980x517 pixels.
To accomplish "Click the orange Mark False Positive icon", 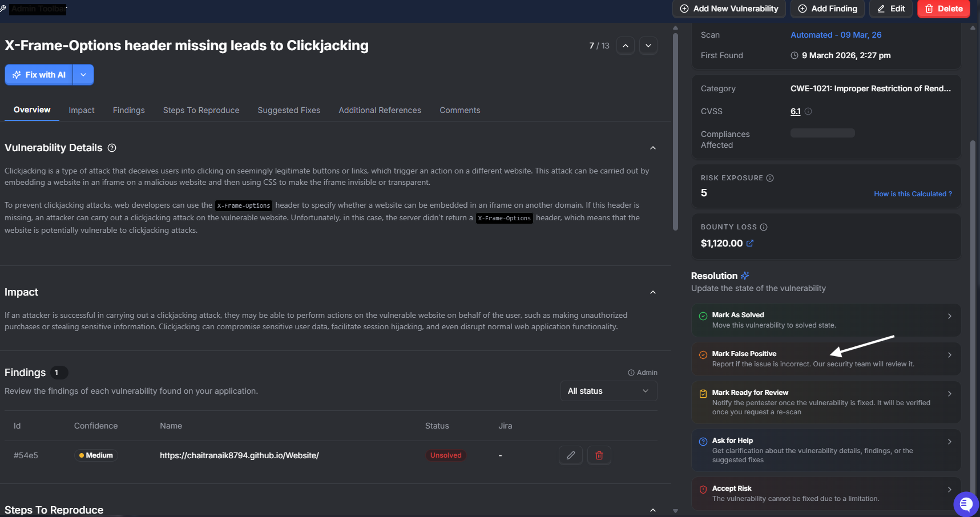I will [703, 355].
